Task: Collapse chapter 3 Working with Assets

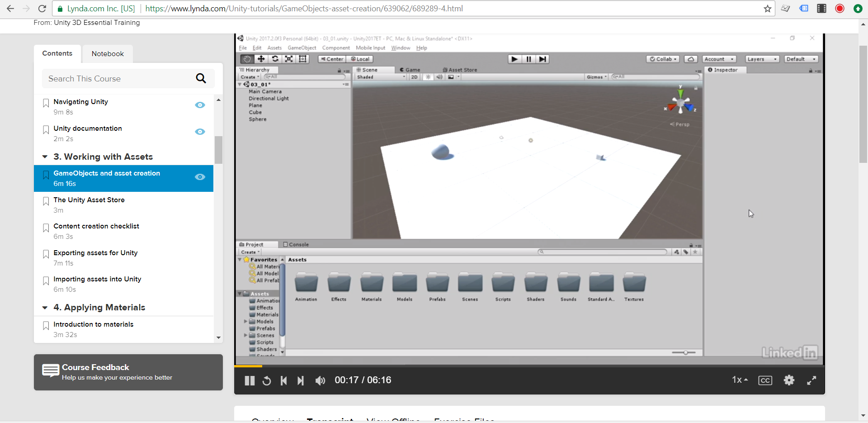Action: click(x=45, y=157)
